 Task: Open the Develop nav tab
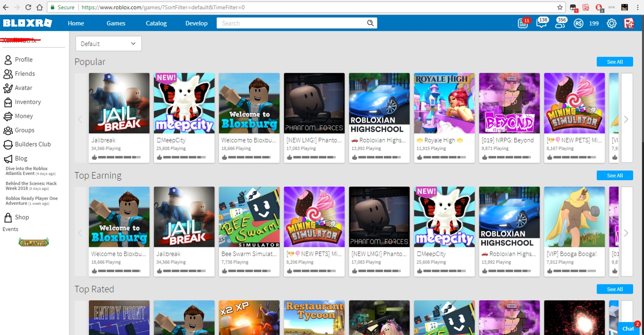point(197,23)
